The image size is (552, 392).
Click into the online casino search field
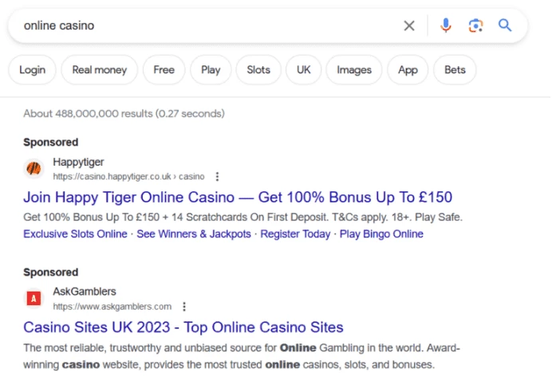(x=207, y=25)
